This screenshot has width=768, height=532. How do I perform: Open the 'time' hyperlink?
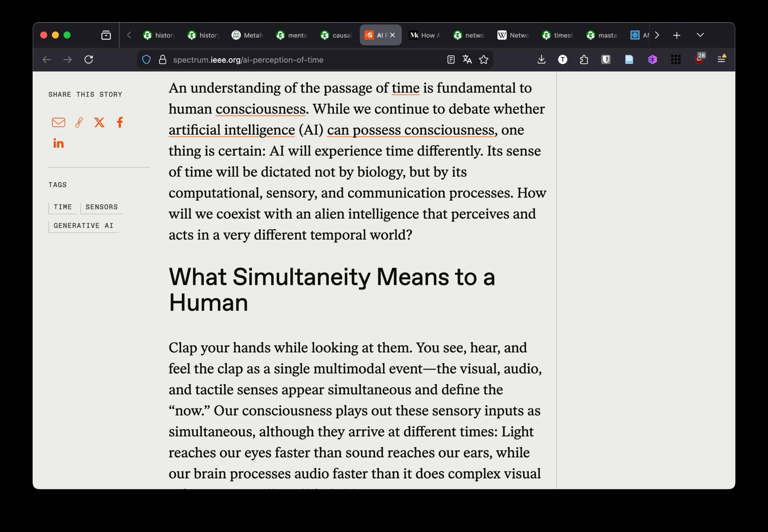click(405, 88)
